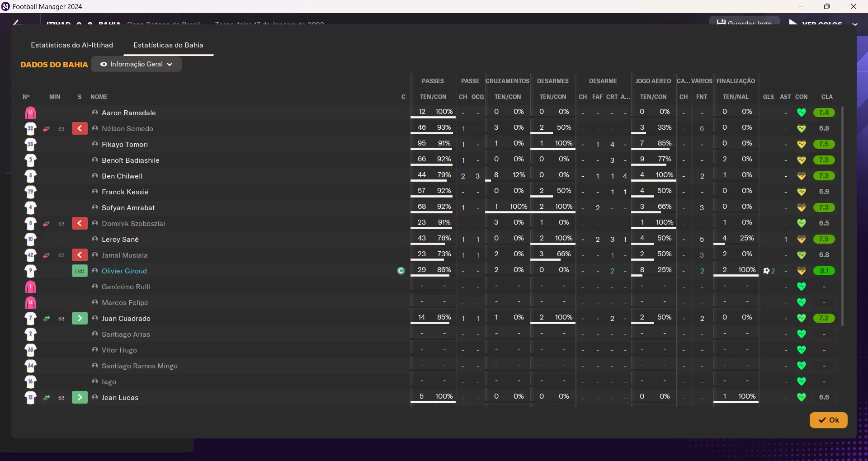868x461 pixels.
Task: Open Franck Kessié's player profile link
Action: pyautogui.click(x=125, y=192)
